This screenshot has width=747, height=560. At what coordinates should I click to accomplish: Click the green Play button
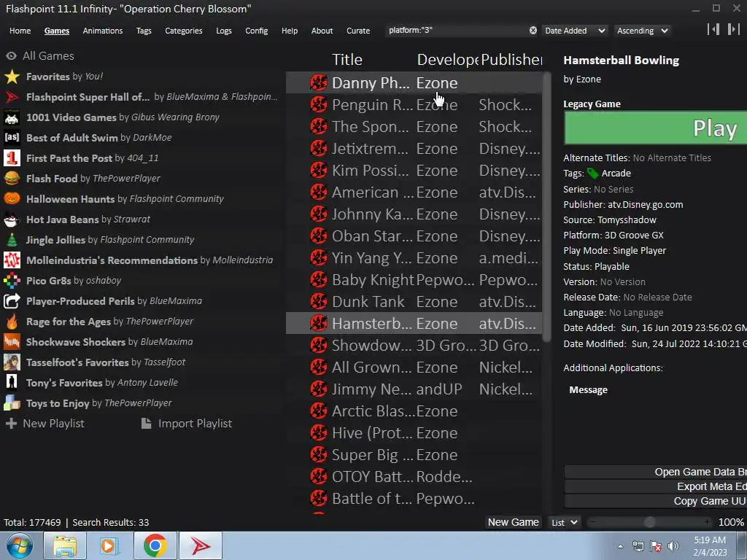pyautogui.click(x=656, y=128)
